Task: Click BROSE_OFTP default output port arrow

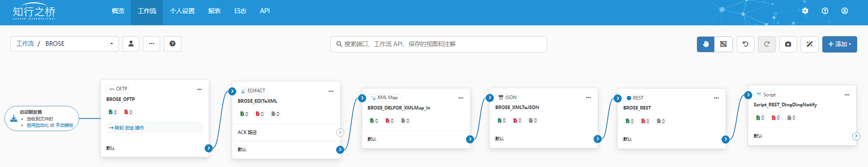Action: tap(209, 148)
